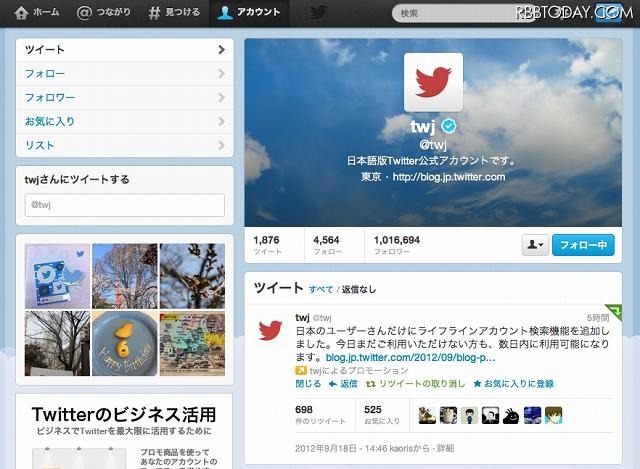
Task: Click the twj name in the tweet
Action: point(302,318)
